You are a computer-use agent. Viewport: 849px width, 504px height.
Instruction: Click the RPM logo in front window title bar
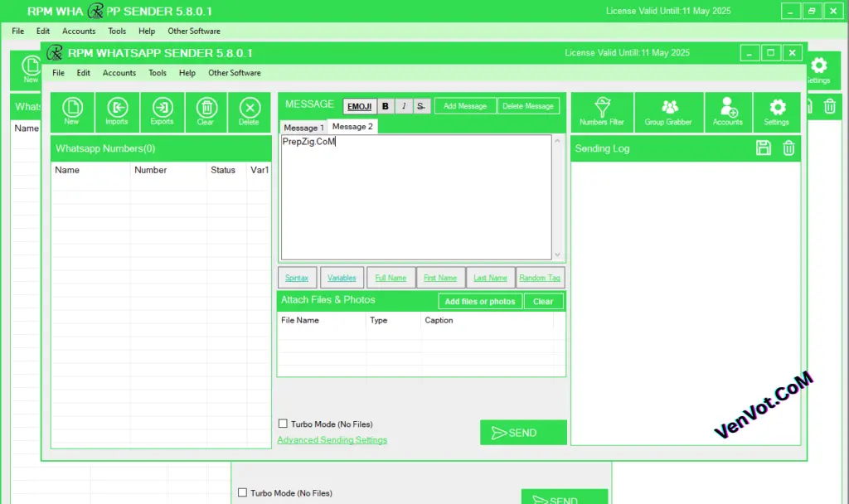point(55,52)
